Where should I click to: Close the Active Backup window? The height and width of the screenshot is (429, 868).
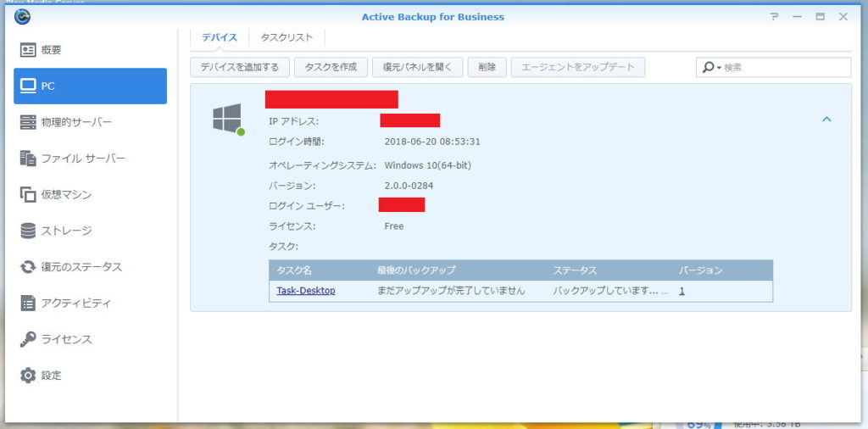click(x=843, y=17)
